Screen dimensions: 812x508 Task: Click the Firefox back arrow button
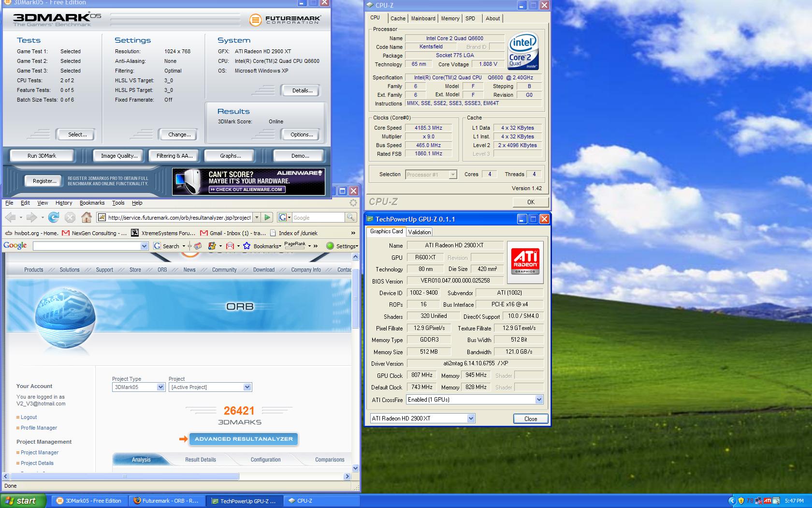(x=11, y=217)
